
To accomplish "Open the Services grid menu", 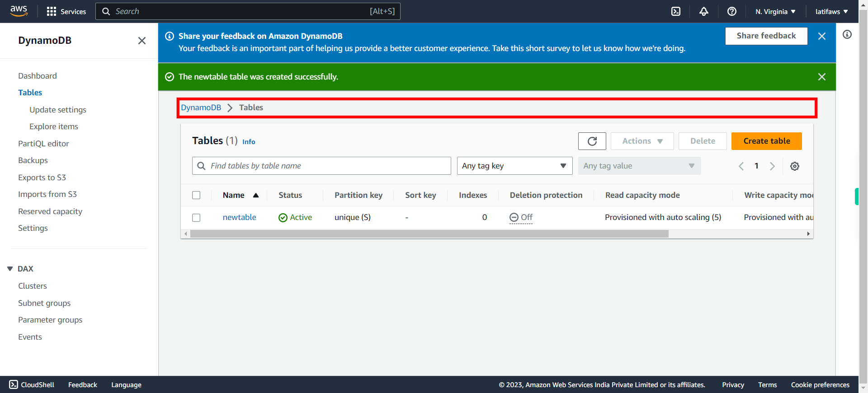I will 66,11.
